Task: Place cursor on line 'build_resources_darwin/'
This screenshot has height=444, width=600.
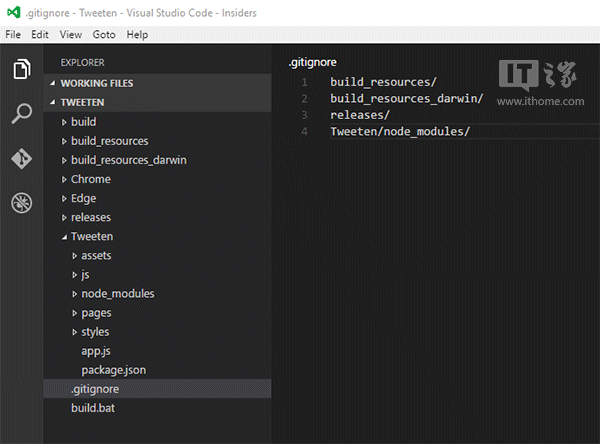Action: [407, 98]
